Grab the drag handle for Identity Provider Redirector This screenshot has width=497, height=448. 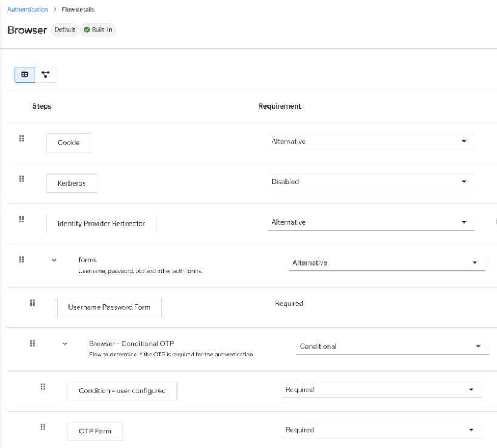[22, 219]
